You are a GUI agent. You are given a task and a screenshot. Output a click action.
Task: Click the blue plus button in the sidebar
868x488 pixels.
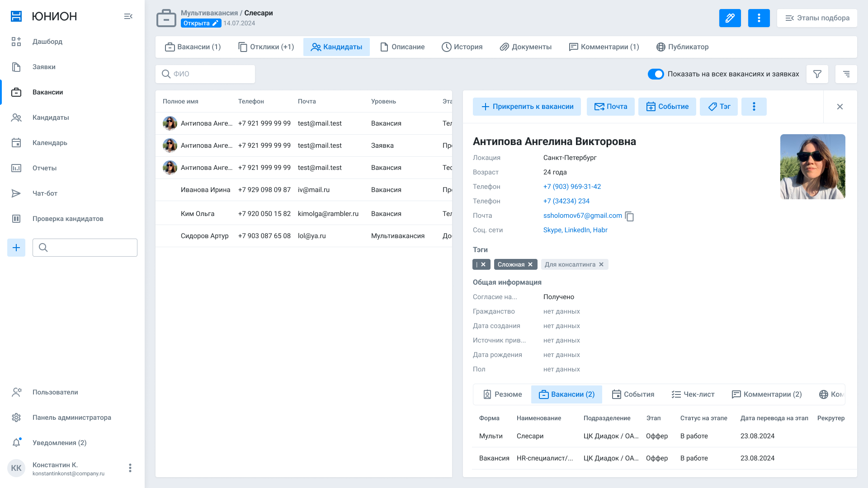tap(16, 248)
